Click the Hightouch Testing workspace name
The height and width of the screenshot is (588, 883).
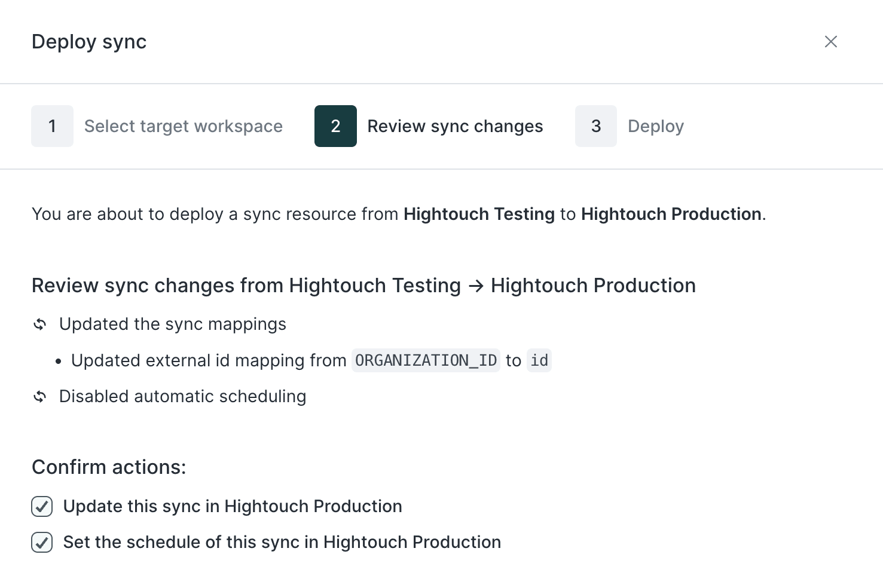coord(478,214)
